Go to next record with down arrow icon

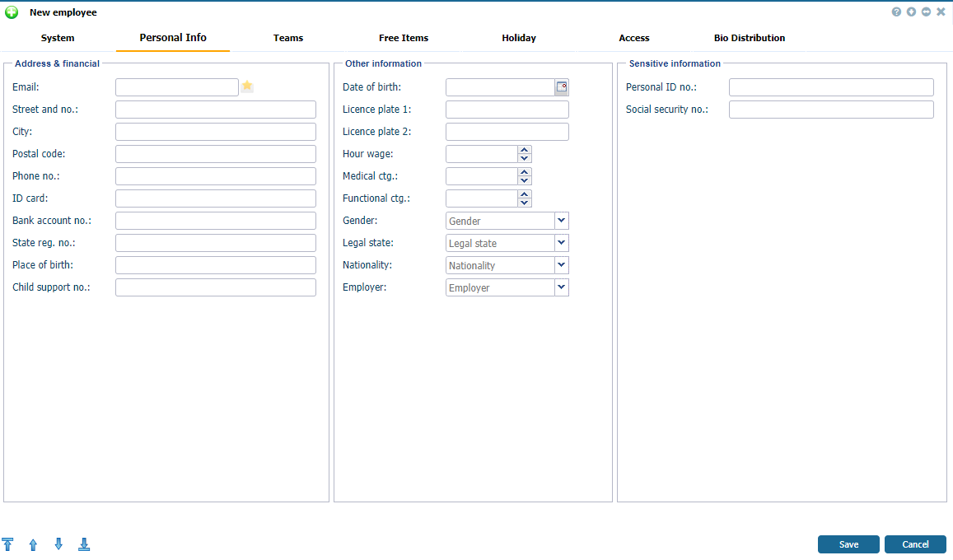pyautogui.click(x=58, y=544)
